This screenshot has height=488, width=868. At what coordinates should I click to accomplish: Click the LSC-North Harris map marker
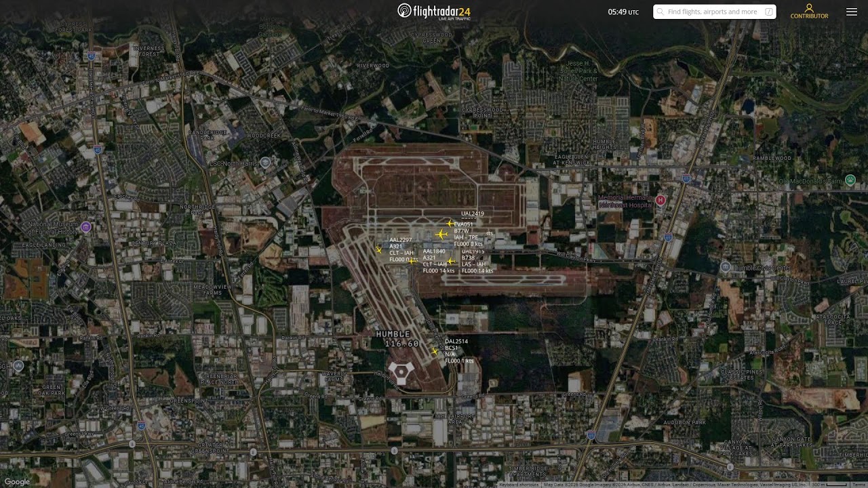coord(266,162)
